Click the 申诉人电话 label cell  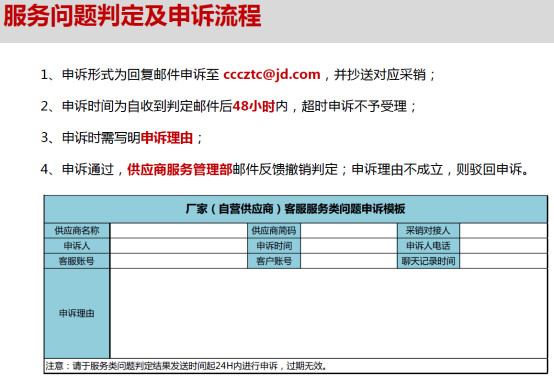coord(428,246)
